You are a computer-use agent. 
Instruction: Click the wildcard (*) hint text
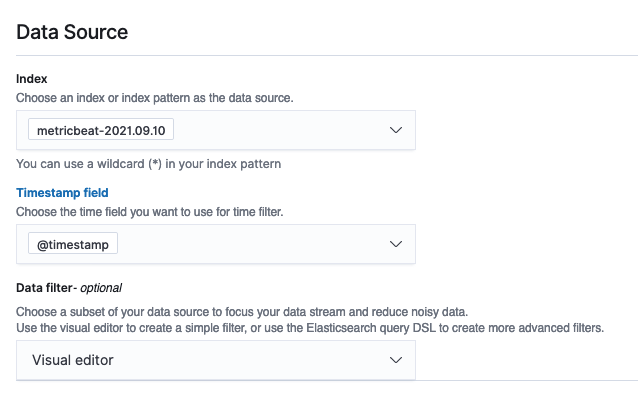tap(149, 163)
